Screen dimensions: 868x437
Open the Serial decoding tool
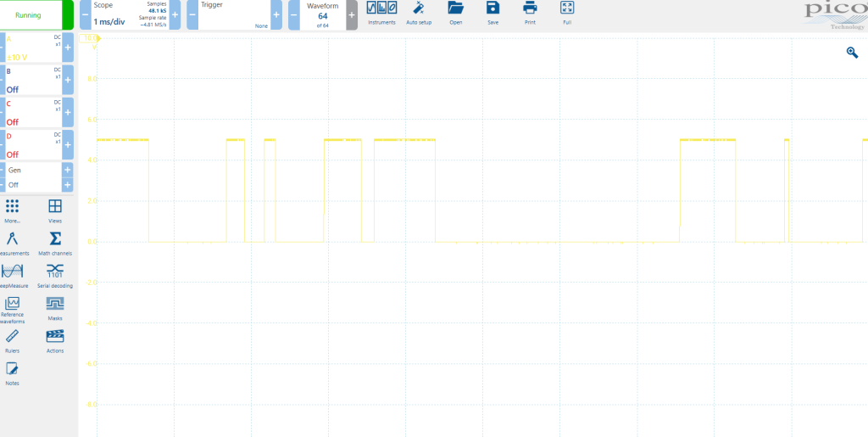click(55, 274)
